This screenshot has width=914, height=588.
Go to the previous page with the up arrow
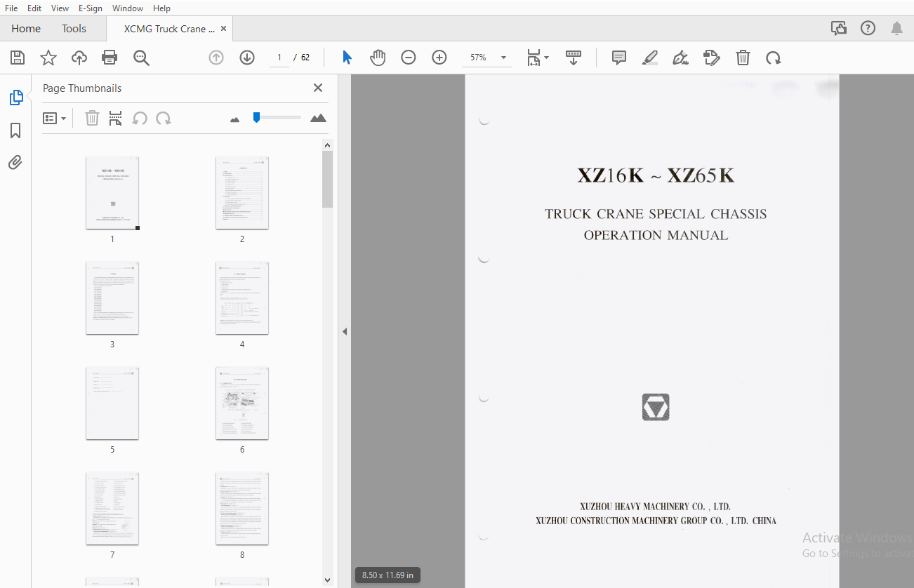point(216,58)
